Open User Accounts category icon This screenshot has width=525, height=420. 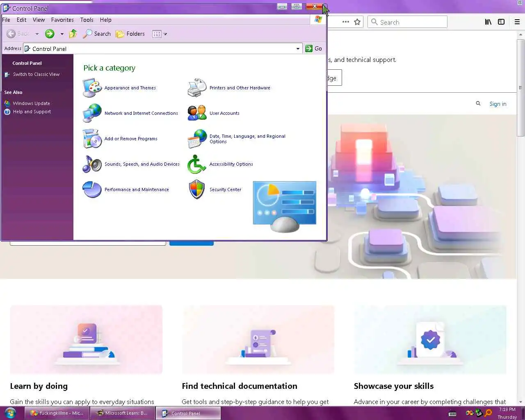point(197,113)
